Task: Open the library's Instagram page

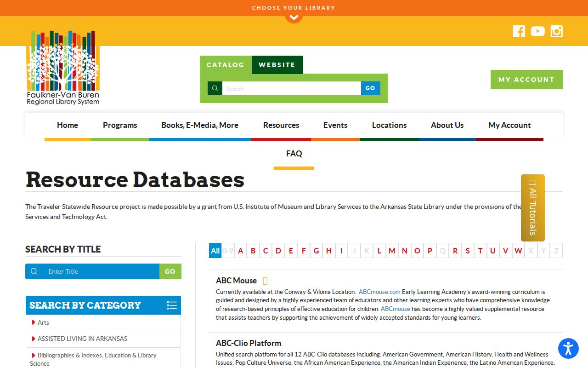Action: point(557,31)
